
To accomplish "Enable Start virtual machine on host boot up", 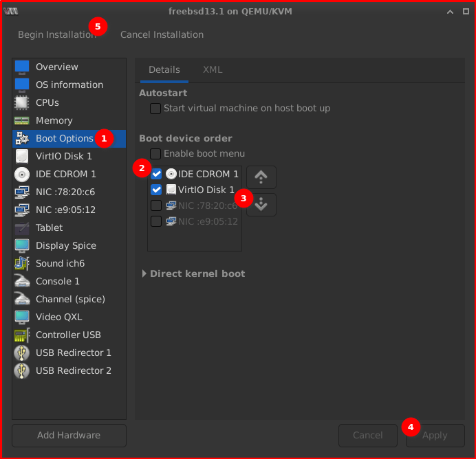I will point(155,109).
